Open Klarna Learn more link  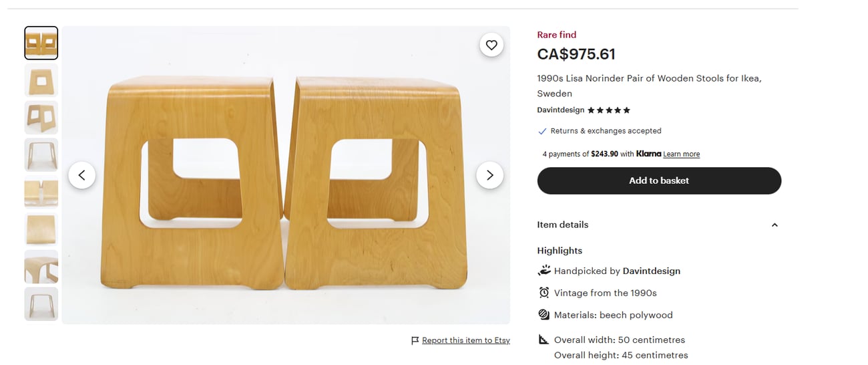pyautogui.click(x=681, y=154)
